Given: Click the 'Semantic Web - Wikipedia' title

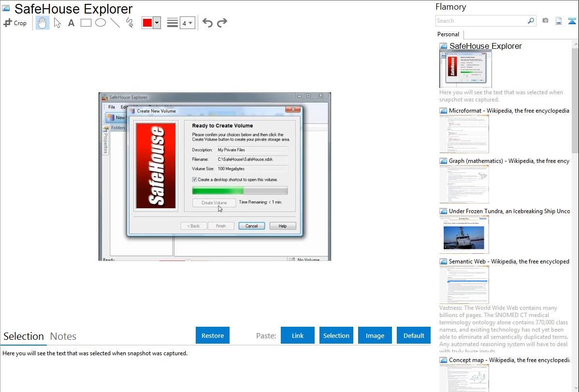Looking at the screenshot, I should coord(509,261).
